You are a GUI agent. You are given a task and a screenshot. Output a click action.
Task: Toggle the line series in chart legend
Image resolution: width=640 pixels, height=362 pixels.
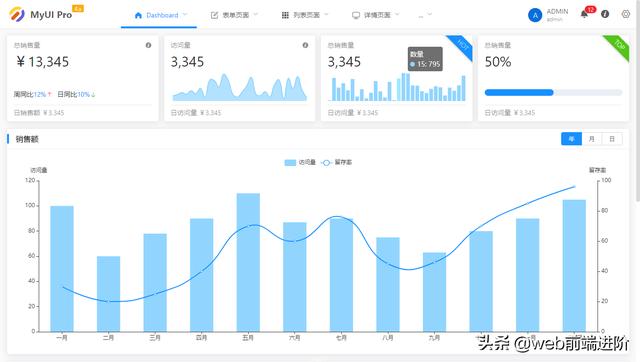point(336,162)
